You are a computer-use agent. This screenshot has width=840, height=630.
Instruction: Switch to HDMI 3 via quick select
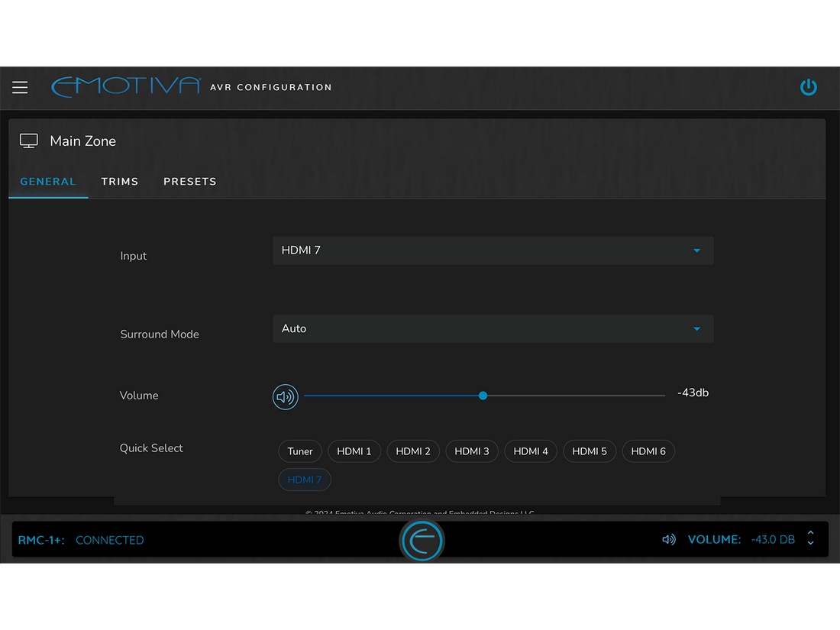tap(472, 451)
